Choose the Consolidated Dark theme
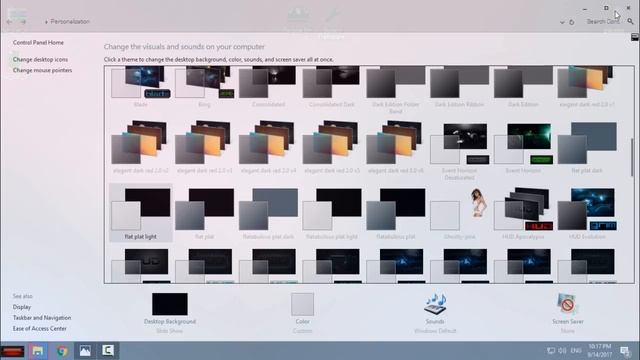640x360 pixels. [332, 86]
